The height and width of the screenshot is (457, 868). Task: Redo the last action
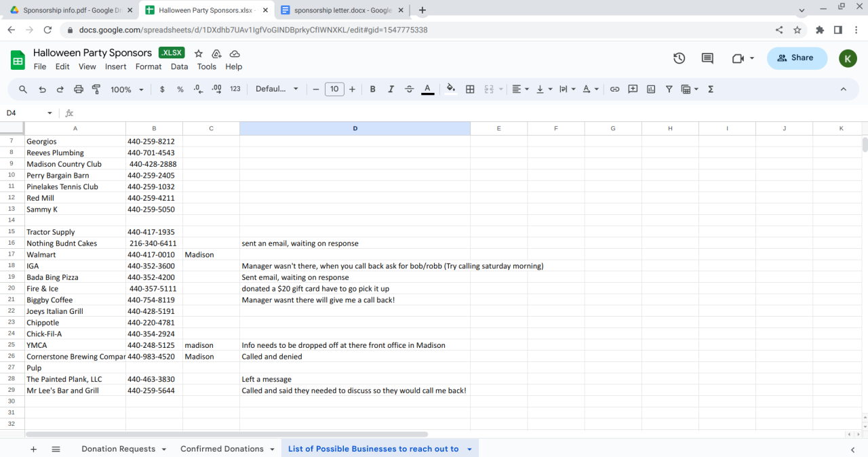pyautogui.click(x=60, y=90)
